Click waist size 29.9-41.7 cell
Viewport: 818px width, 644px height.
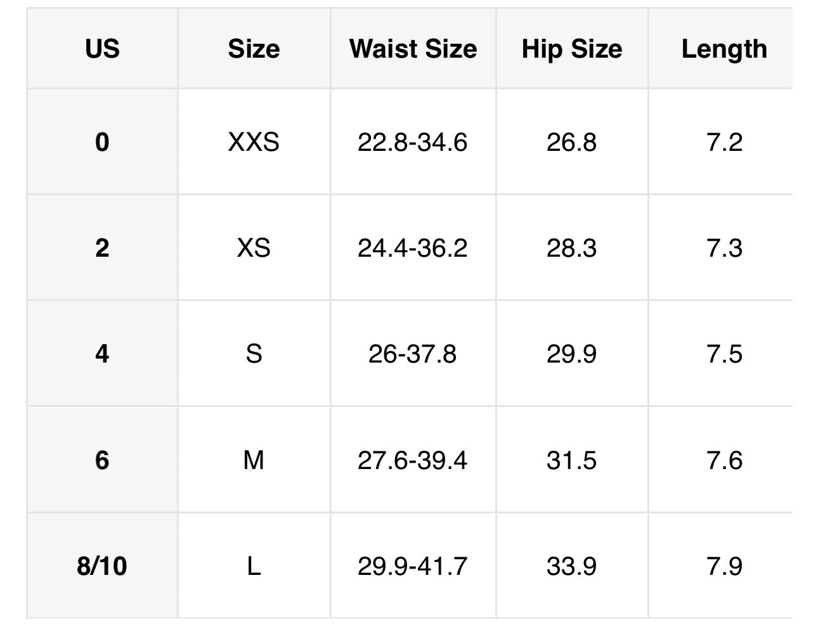pyautogui.click(x=413, y=565)
